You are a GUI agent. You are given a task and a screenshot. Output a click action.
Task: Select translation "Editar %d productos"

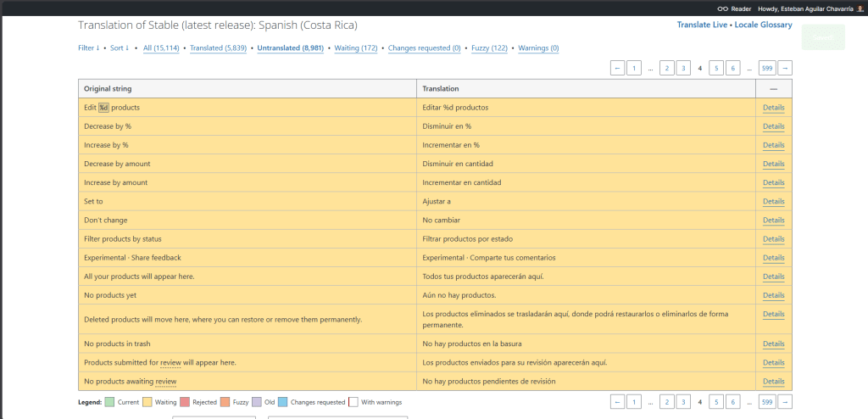(455, 108)
